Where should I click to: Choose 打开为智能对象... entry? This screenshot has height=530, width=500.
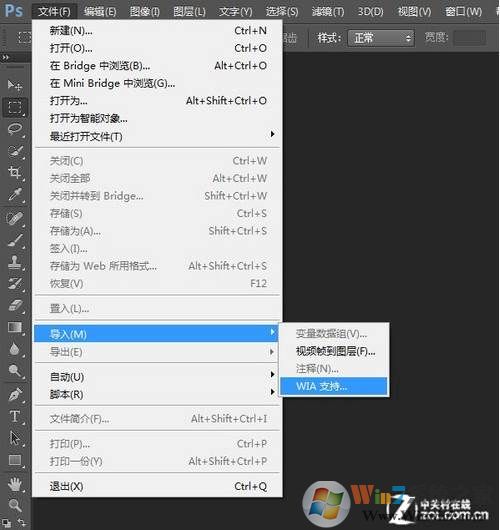[x=158, y=119]
